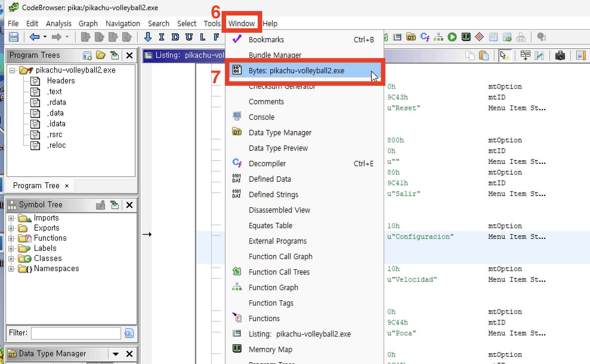The image size is (590, 364).
Task: Click the u"Velocidad" string in Listing
Action: tap(412, 279)
